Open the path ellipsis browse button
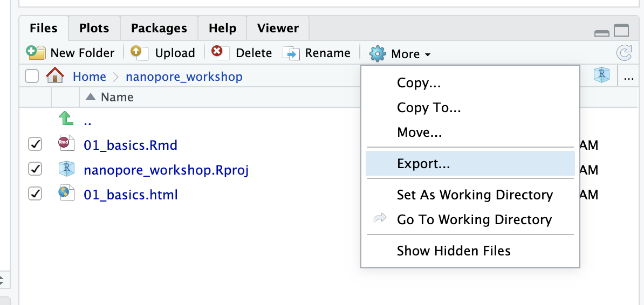644x305 pixels. (629, 77)
